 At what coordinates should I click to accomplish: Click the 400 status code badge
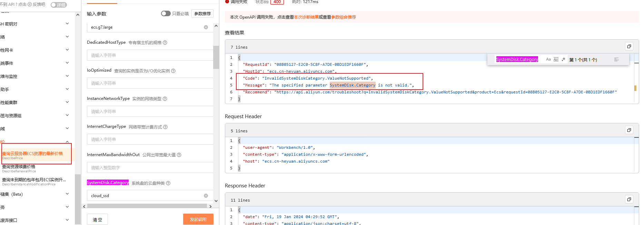pyautogui.click(x=277, y=2)
